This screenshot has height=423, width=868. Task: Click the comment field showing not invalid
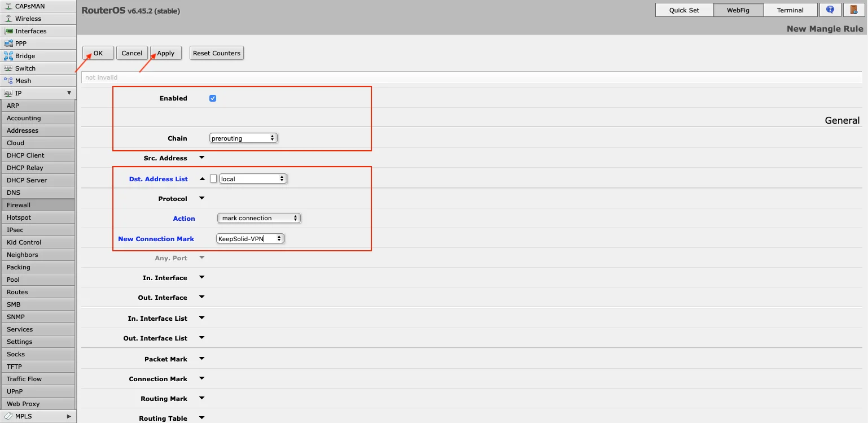[x=471, y=77]
